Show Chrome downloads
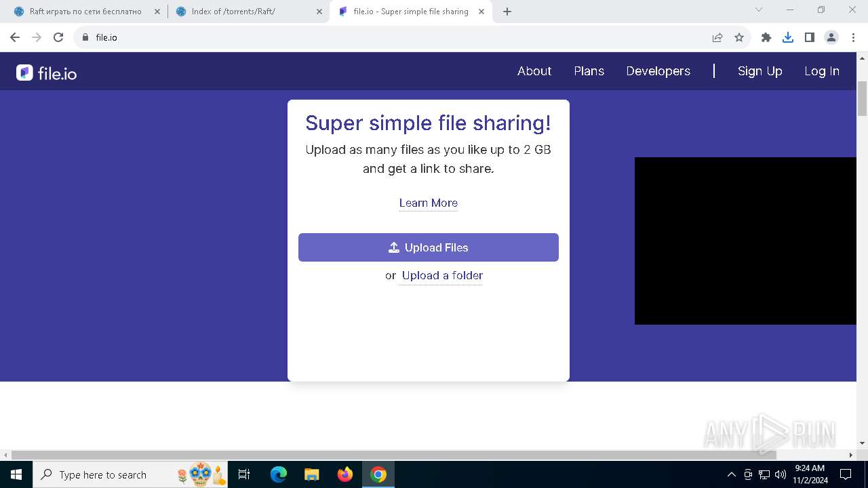 tap(788, 37)
